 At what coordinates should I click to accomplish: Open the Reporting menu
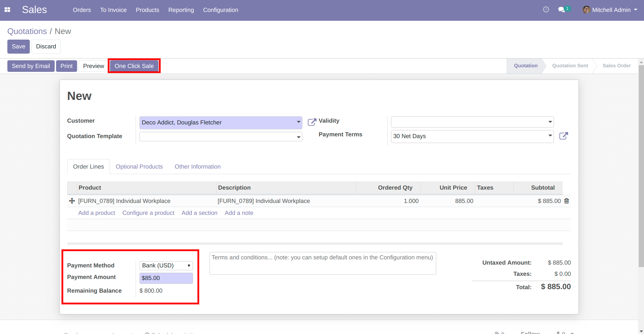pos(181,10)
